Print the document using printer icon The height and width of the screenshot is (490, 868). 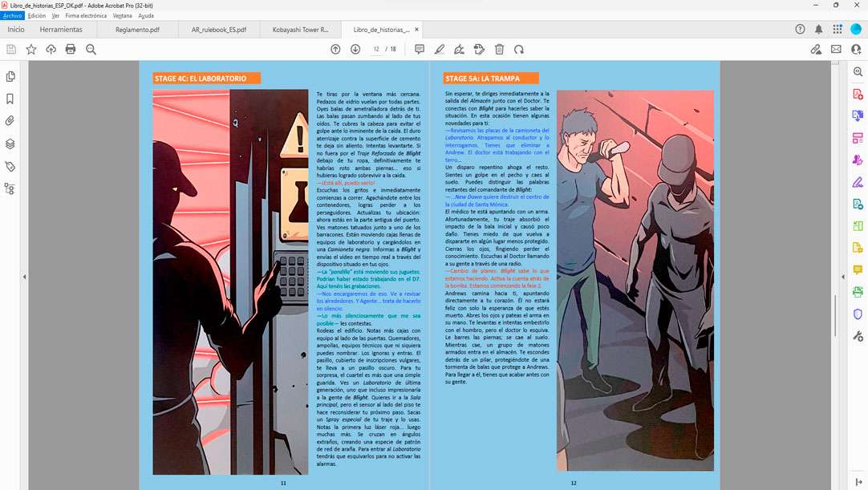click(71, 49)
